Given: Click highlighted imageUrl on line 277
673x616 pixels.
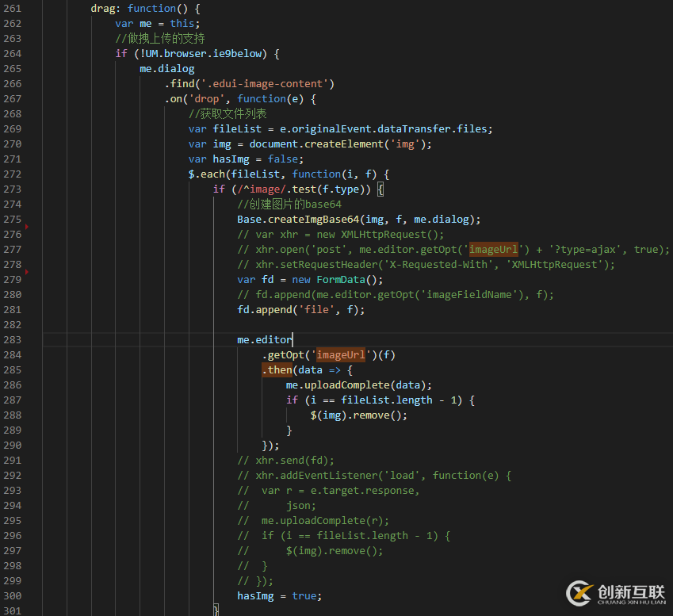Looking at the screenshot, I should (x=493, y=250).
